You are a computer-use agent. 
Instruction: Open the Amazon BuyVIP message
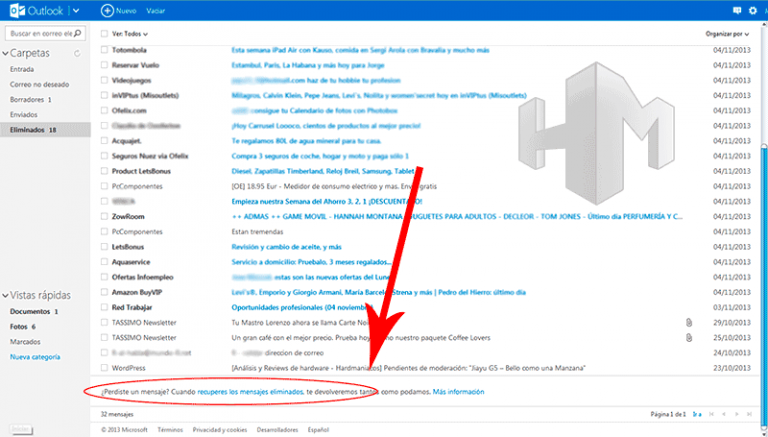click(x=378, y=292)
